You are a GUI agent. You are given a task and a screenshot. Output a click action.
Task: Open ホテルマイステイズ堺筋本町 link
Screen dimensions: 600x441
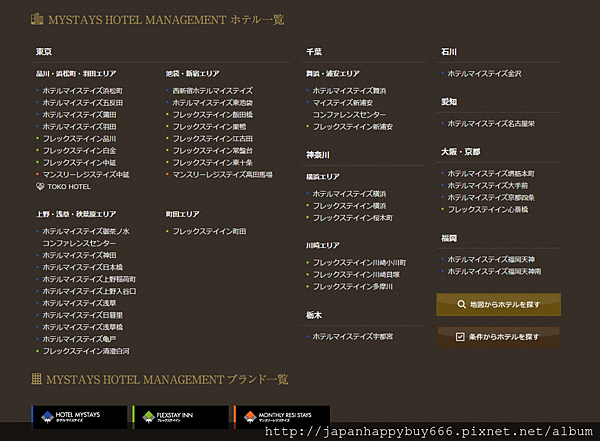click(x=491, y=173)
